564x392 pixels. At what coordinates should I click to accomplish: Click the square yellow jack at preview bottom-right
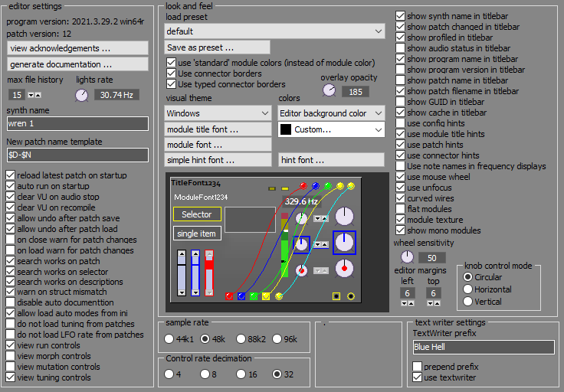pyautogui.click(x=336, y=296)
